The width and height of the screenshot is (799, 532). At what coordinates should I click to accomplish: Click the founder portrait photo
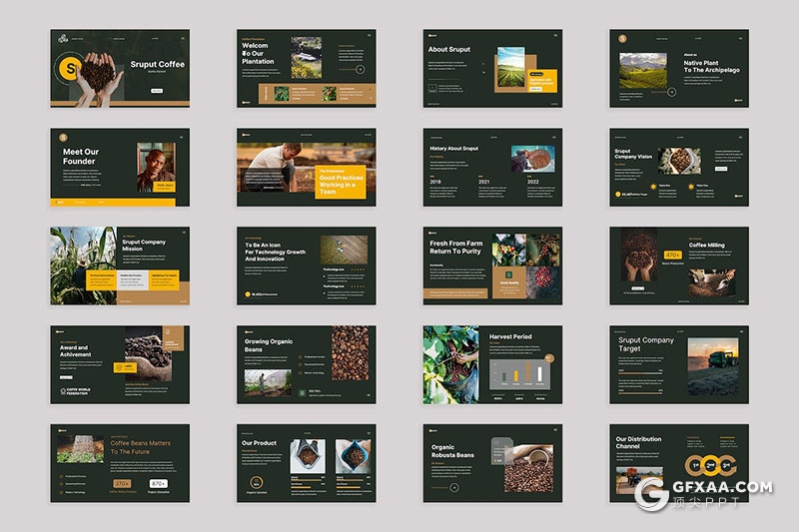157,165
